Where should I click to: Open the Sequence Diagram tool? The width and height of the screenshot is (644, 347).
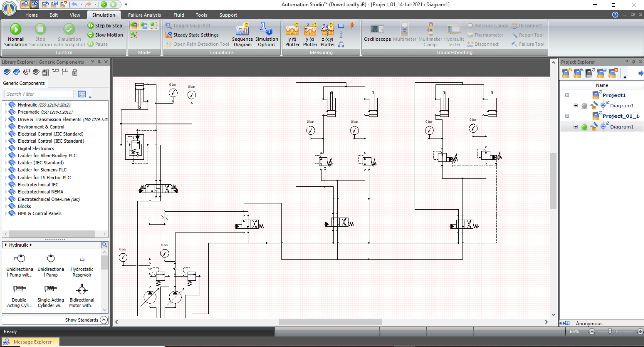coord(242,34)
